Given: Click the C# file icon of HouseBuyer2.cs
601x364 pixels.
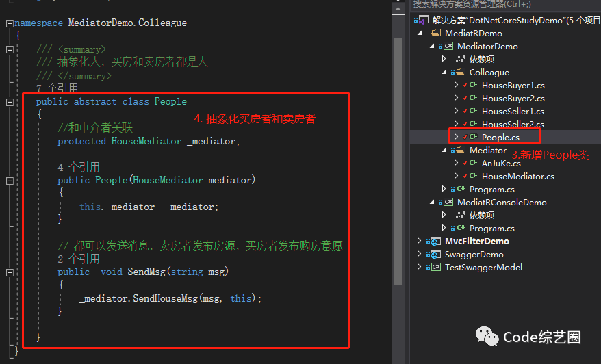Looking at the screenshot, I should [x=473, y=98].
